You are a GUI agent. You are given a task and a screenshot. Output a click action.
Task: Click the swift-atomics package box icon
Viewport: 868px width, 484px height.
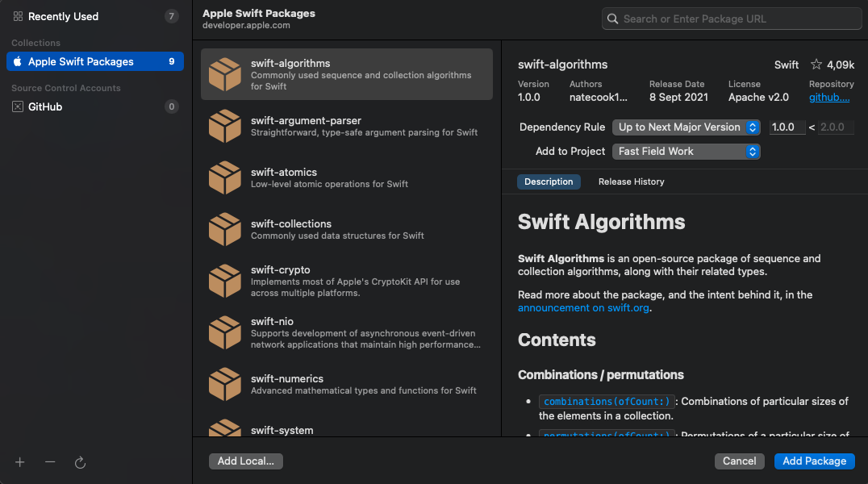[225, 177]
